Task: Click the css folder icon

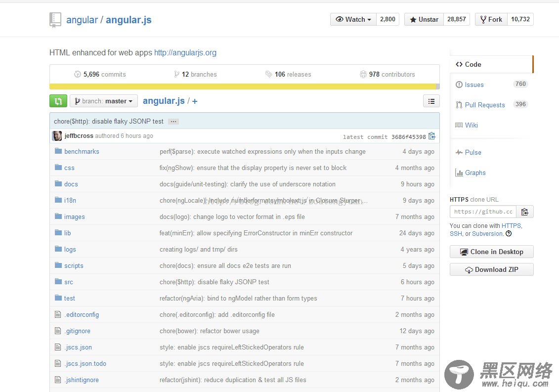Action: [x=58, y=167]
